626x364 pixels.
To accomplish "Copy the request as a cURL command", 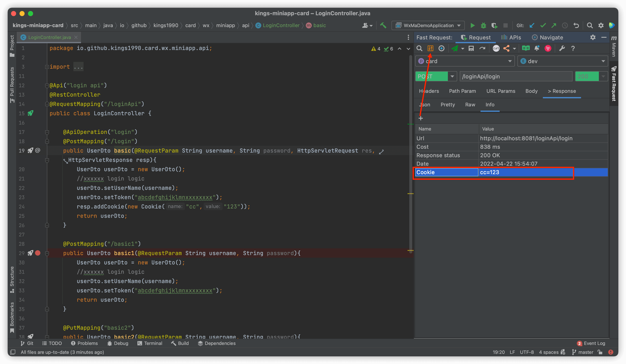I will pos(496,48).
